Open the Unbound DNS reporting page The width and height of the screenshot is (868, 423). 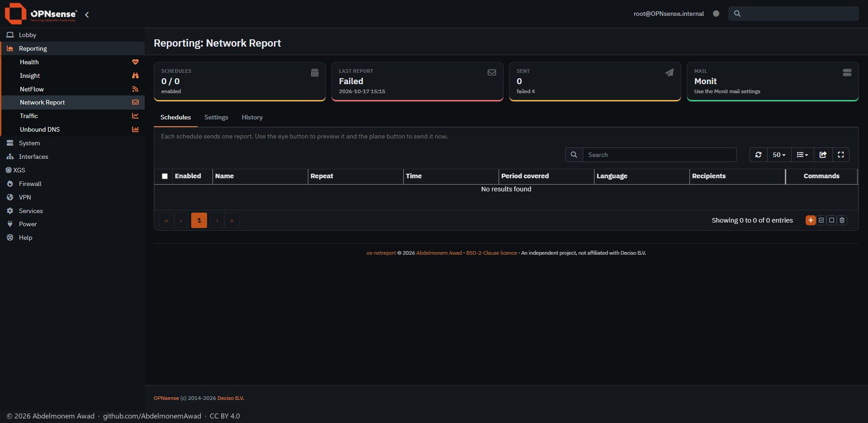click(73, 129)
